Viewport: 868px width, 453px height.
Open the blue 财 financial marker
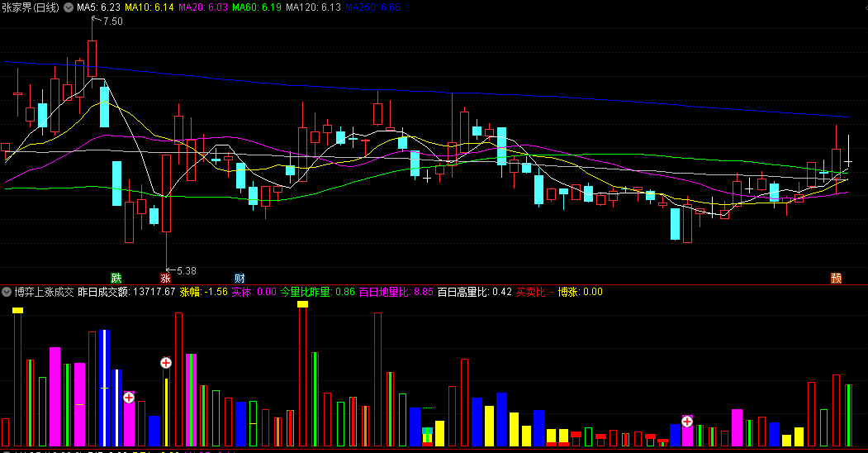[240, 278]
